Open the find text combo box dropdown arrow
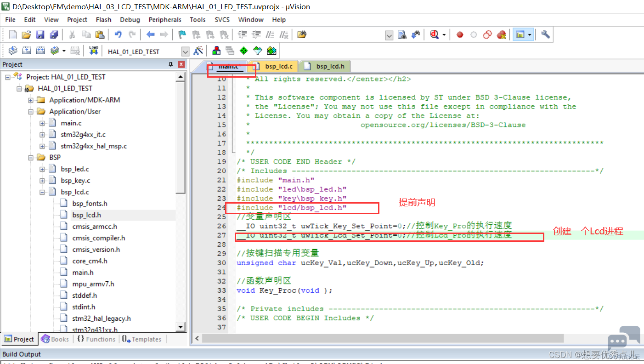This screenshot has height=364, width=644. point(389,35)
